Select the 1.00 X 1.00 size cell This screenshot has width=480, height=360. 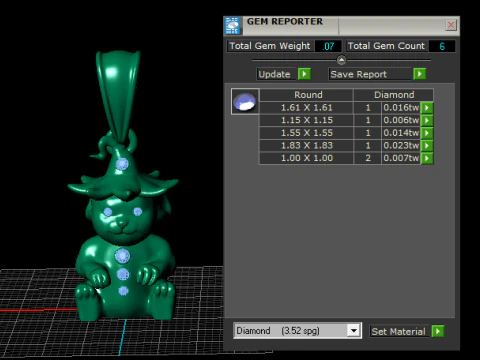pos(306,158)
